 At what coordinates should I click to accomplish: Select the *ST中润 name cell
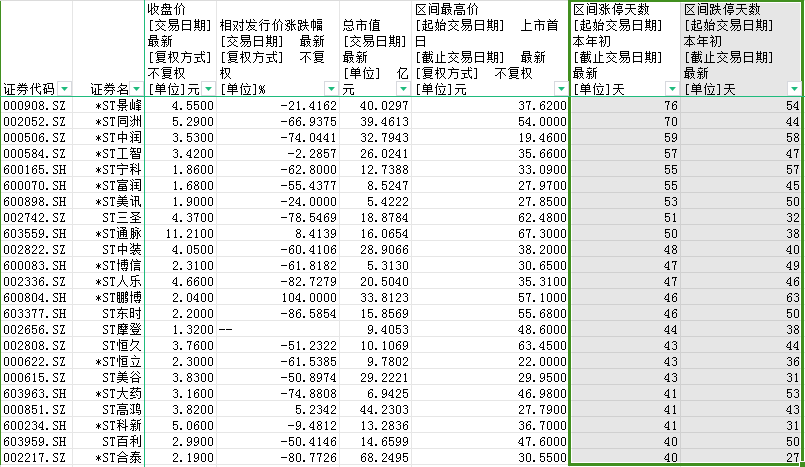pos(108,138)
